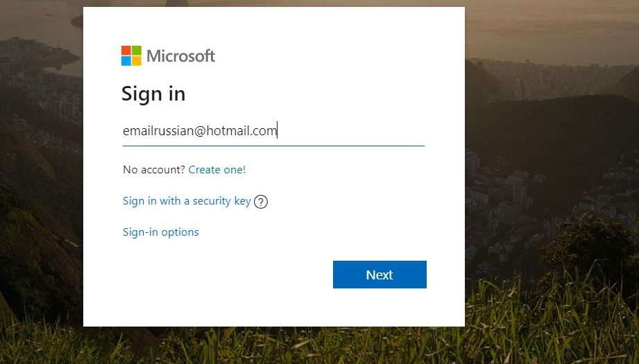
Task: Focus the email address input field
Action: pos(273,131)
